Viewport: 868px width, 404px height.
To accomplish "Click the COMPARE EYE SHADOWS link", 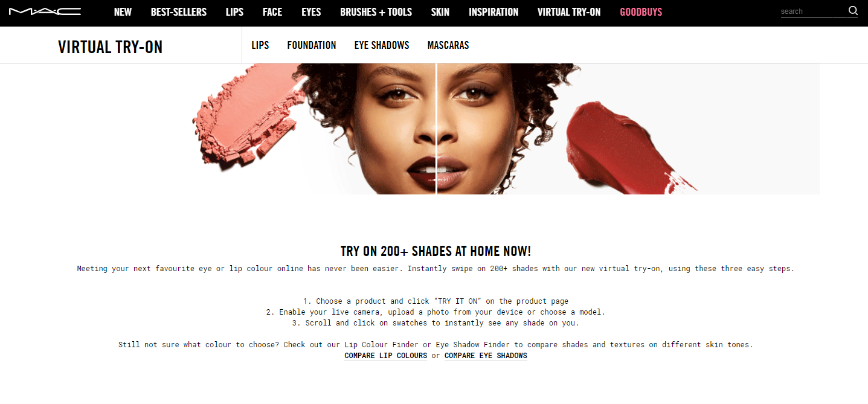I will pos(486,356).
